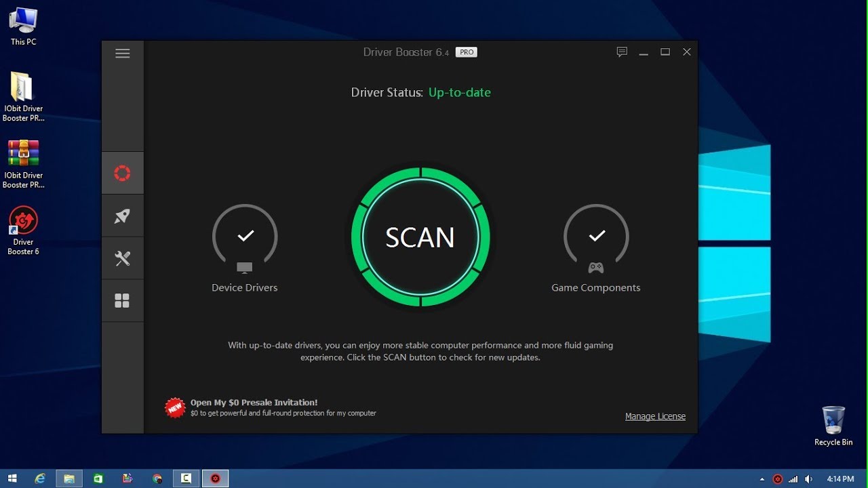Maximize the Driver Booster window
This screenshot has width=868, height=488.
tap(665, 52)
